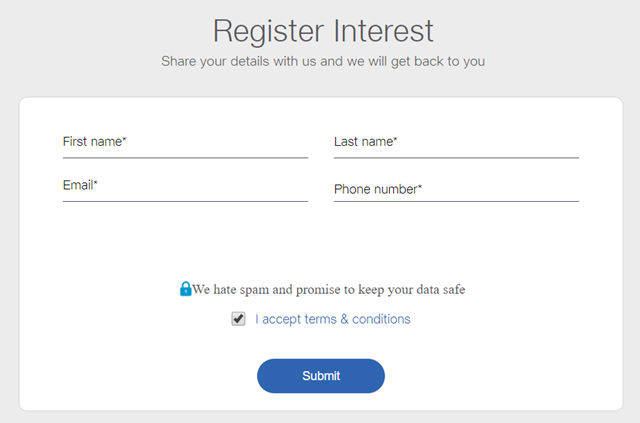Submit the Register Interest form
This screenshot has width=640, height=423.
tap(321, 376)
